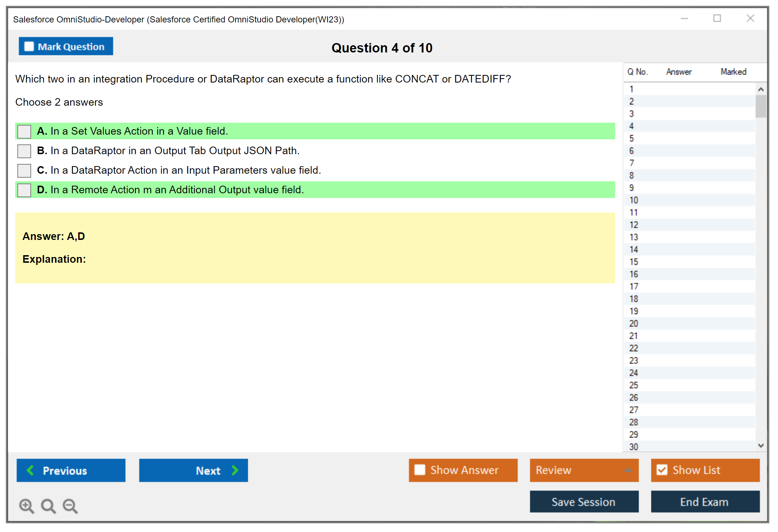The height and width of the screenshot is (532, 778).
Task: Check answer option A Set Values Action
Action: [x=24, y=131]
